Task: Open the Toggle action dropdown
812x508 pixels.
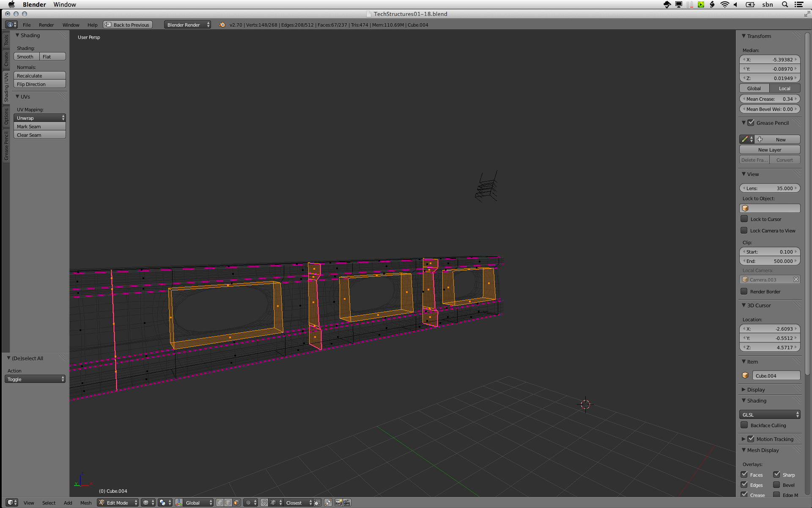Action: 35,379
